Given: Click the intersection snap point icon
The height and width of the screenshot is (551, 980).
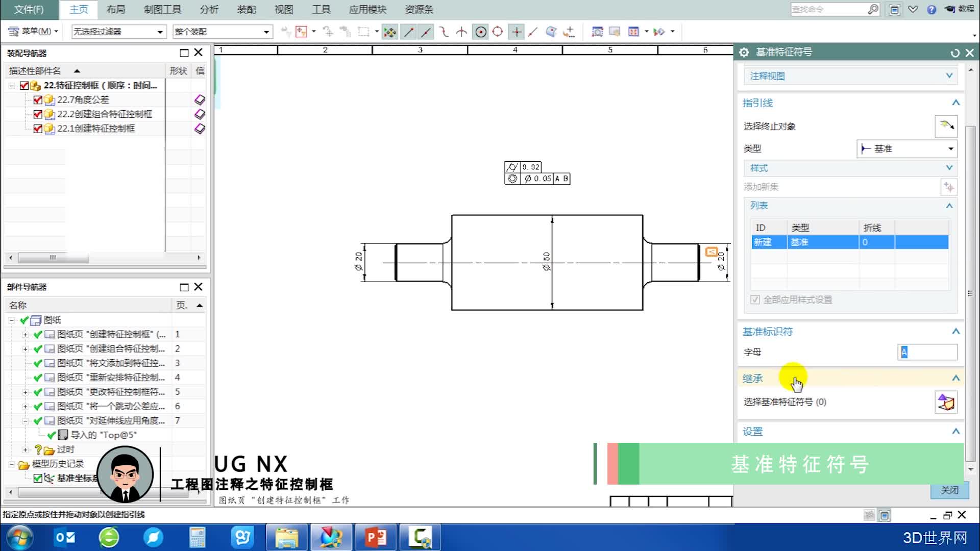Looking at the screenshot, I should (x=461, y=32).
